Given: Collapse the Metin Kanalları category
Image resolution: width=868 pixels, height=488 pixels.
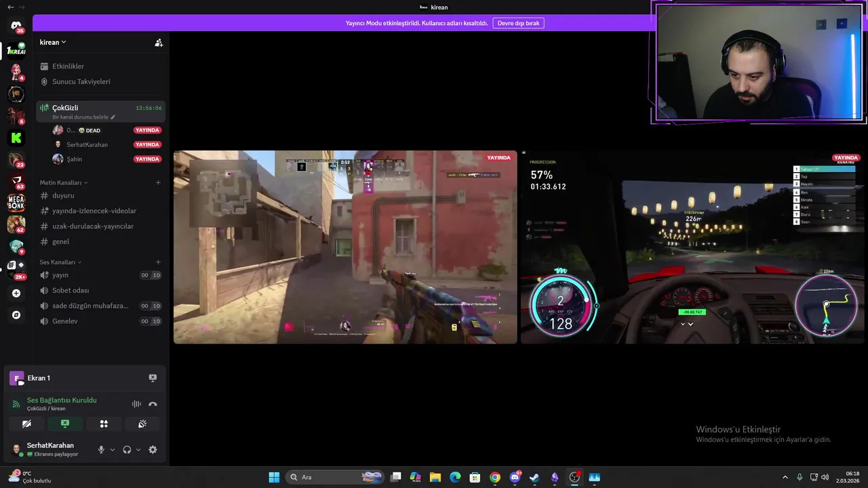Looking at the screenshot, I should (x=64, y=182).
